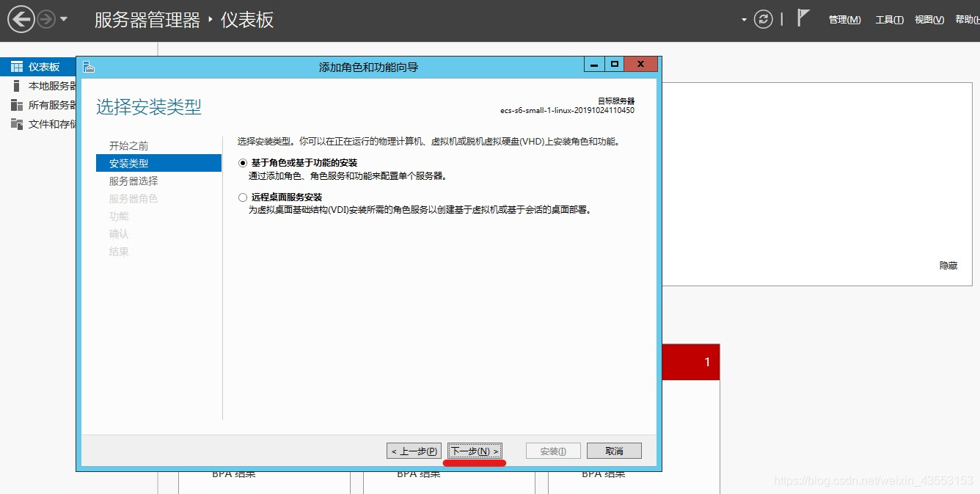Viewport: 980px width, 494px height.
Task: Click the 仪表板 dashboard sidebar icon
Action: tap(17, 67)
